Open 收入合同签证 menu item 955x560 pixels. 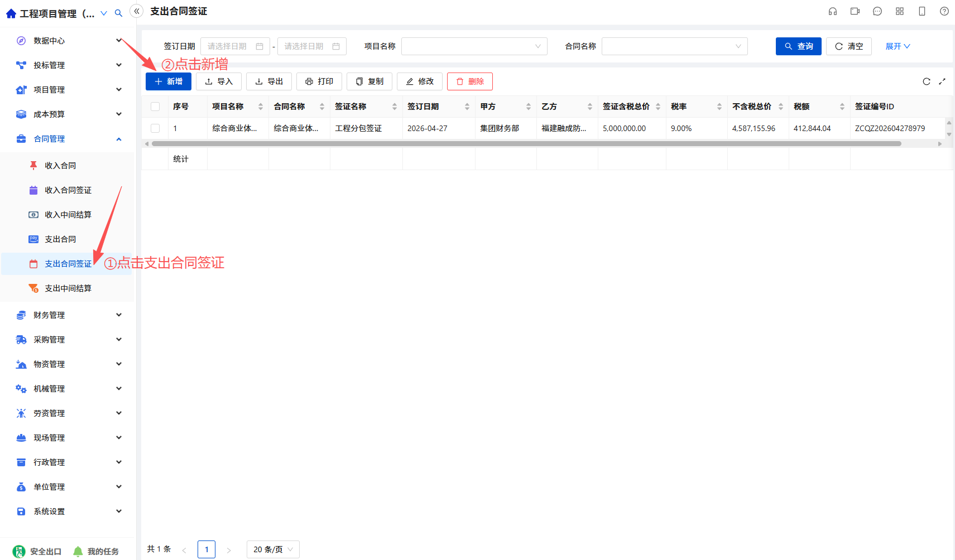(x=68, y=190)
